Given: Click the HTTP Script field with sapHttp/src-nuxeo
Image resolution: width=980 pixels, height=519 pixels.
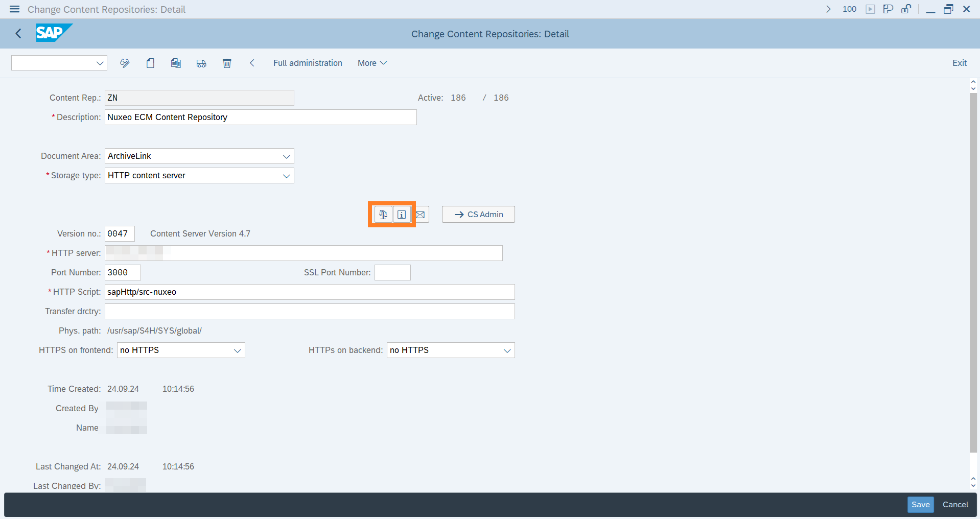Looking at the screenshot, I should point(310,292).
